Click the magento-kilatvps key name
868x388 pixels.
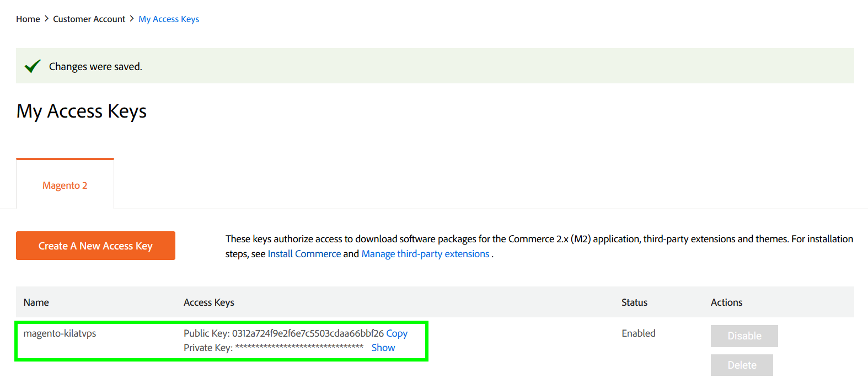60,333
